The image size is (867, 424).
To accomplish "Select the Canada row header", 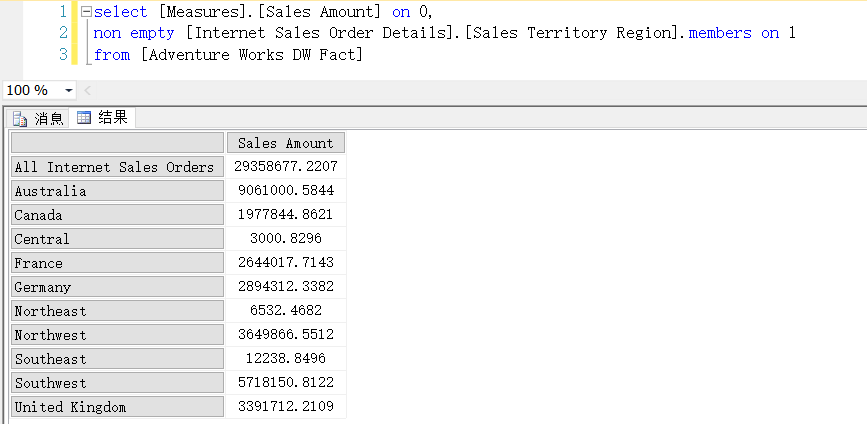I will point(117,214).
